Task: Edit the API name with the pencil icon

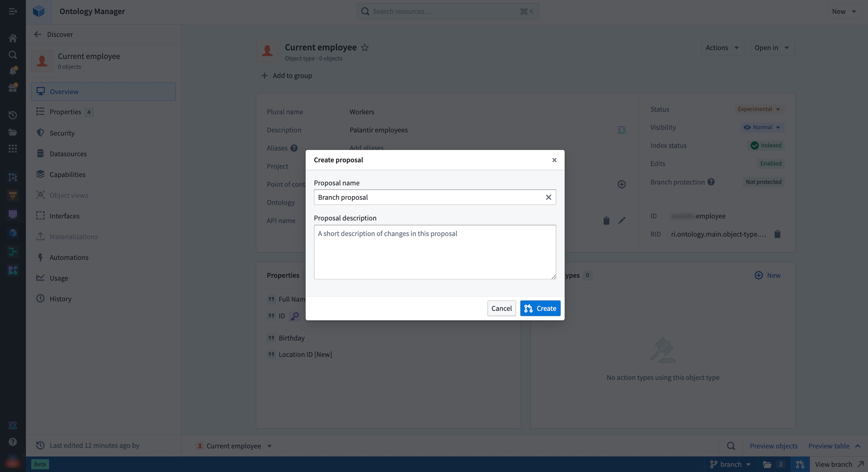Action: [x=622, y=221]
